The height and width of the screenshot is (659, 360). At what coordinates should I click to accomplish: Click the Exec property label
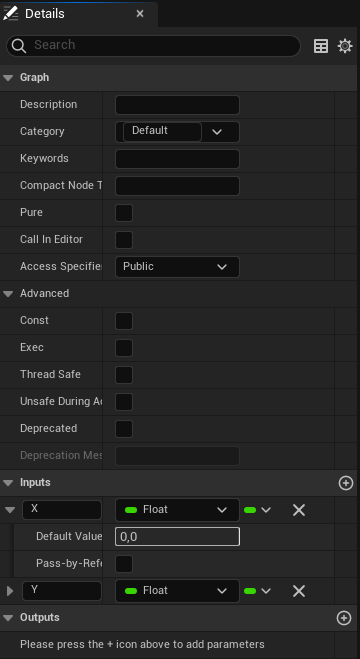pos(32,347)
